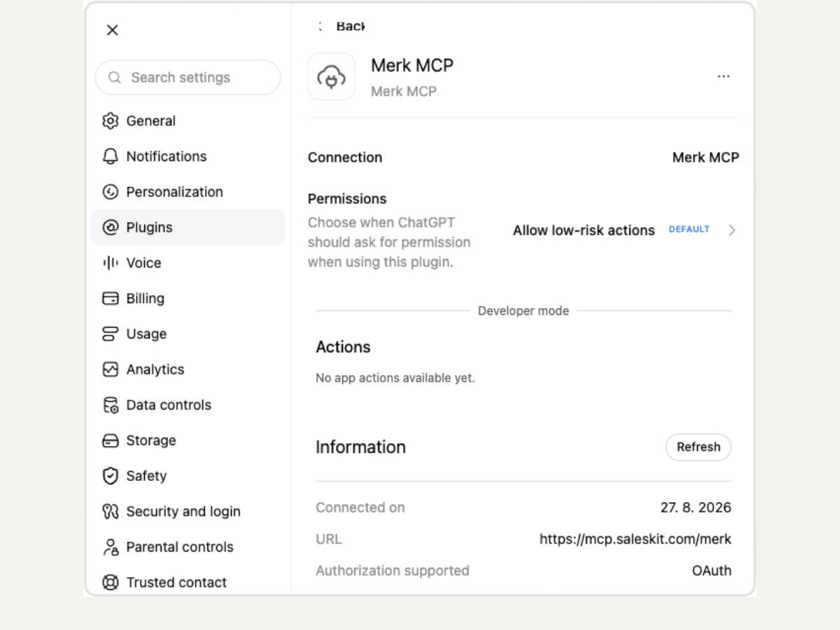
Task: Click the Permissions heading
Action: pyautogui.click(x=347, y=199)
